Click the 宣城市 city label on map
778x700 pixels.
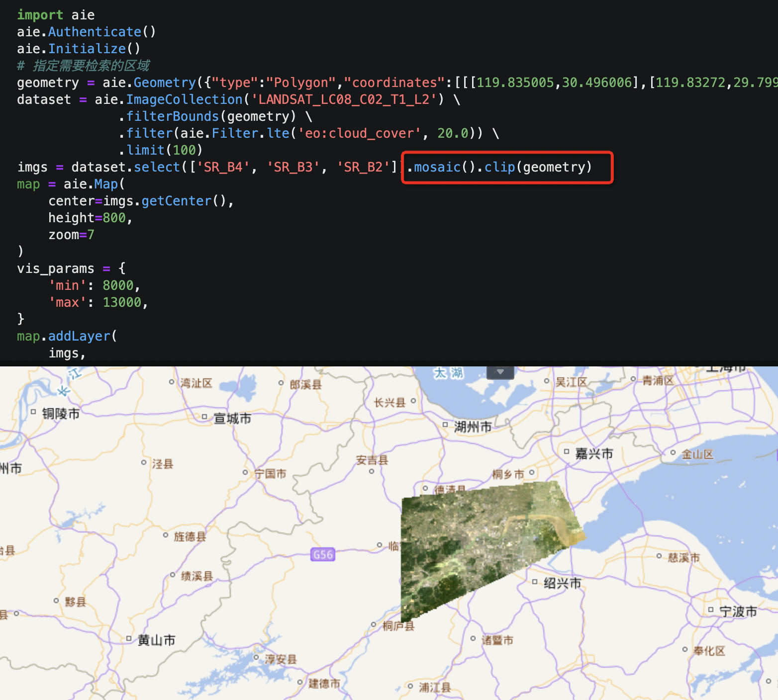pyautogui.click(x=232, y=419)
